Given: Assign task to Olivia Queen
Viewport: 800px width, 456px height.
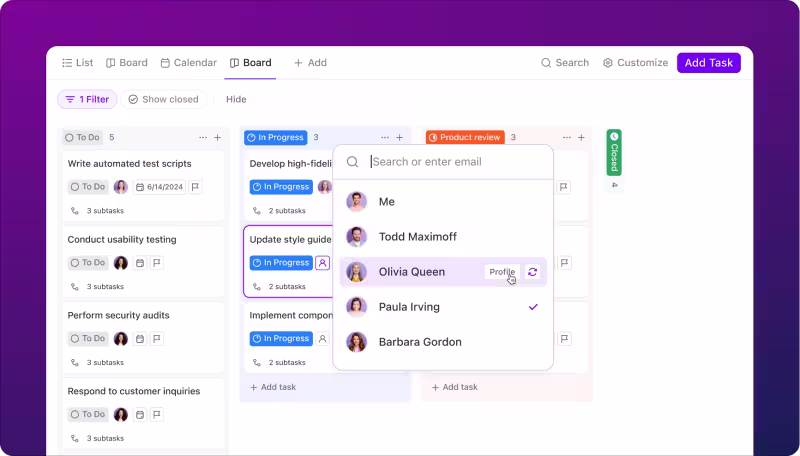Looking at the screenshot, I should point(443,272).
